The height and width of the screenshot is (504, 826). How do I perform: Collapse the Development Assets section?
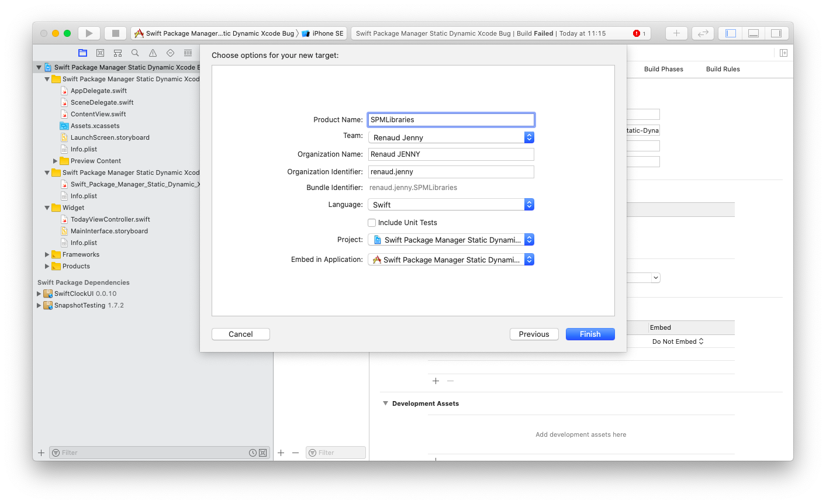[x=385, y=403]
